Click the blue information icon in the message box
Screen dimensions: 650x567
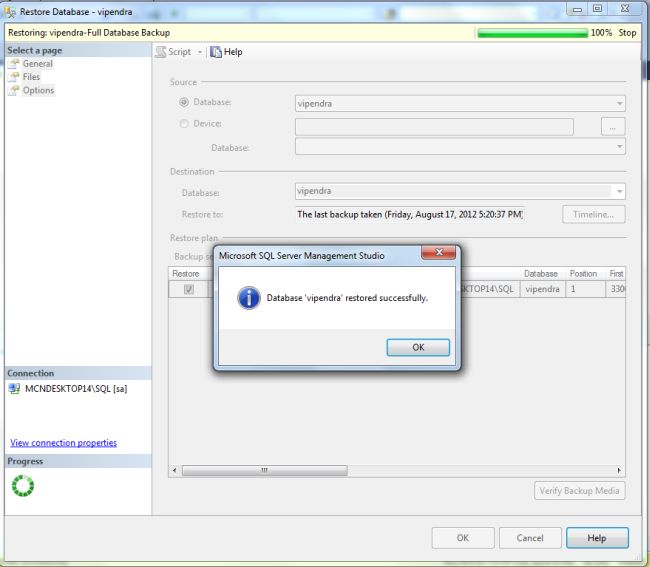click(249, 298)
